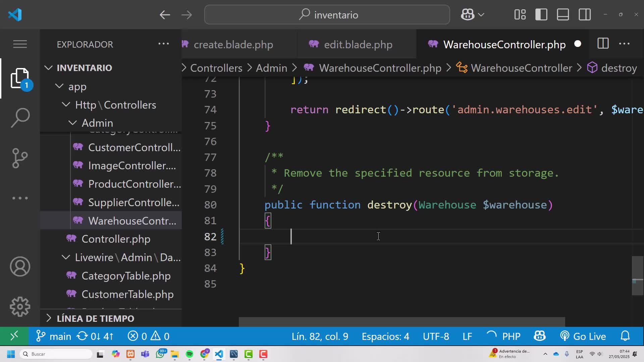Open Spotify from the taskbar
644x362 pixels.
click(x=190, y=354)
